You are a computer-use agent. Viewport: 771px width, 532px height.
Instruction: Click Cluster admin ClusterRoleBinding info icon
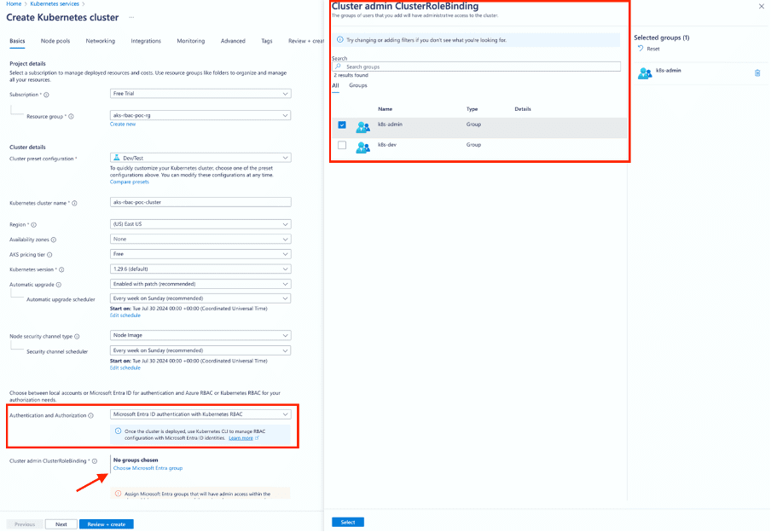[x=95, y=461]
